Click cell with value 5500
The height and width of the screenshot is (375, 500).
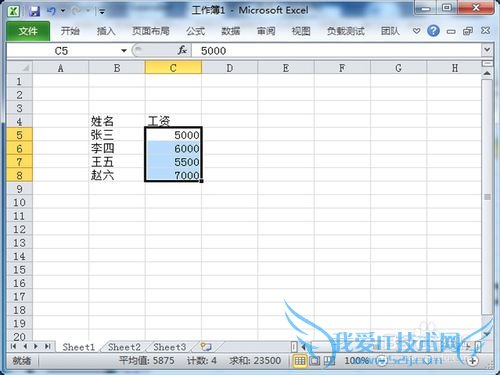pyautogui.click(x=173, y=162)
